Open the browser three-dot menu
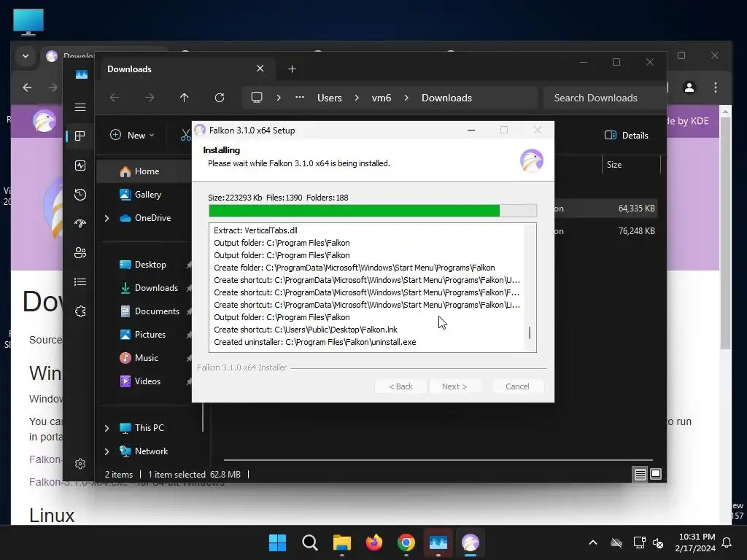The image size is (747, 560). [x=716, y=87]
